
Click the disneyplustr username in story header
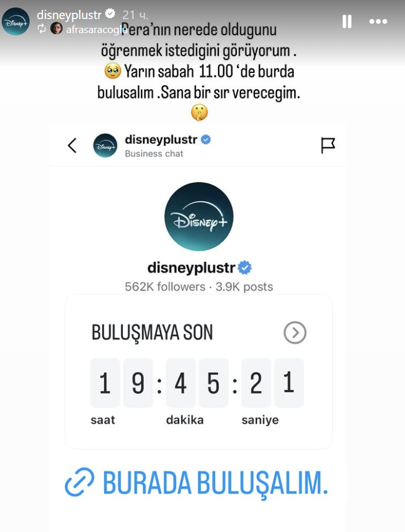coord(69,15)
